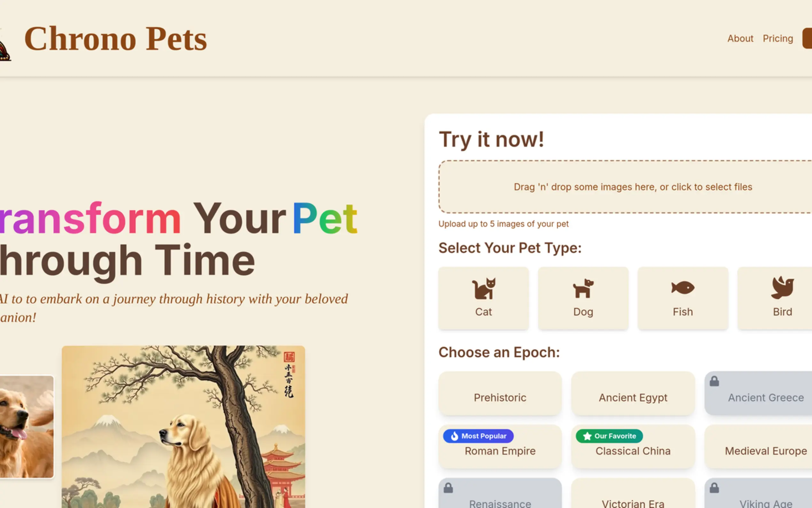Click the cat icon pet type
Viewport: 812px width, 508px height.
point(483,289)
